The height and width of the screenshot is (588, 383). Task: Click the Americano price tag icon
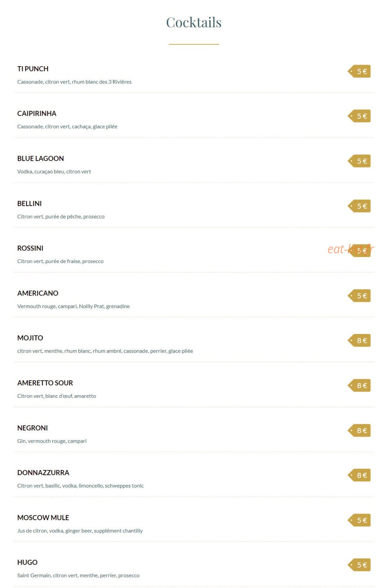[x=359, y=296]
